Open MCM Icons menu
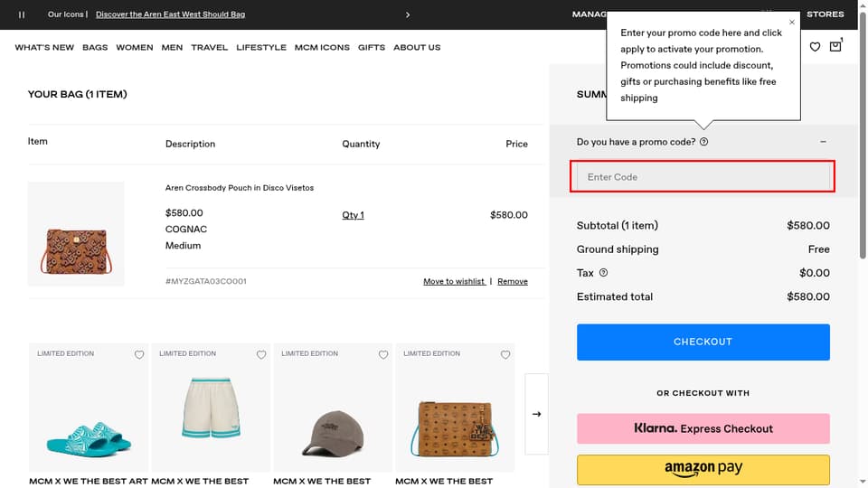Viewport: 868px width, 488px height. pos(322,48)
